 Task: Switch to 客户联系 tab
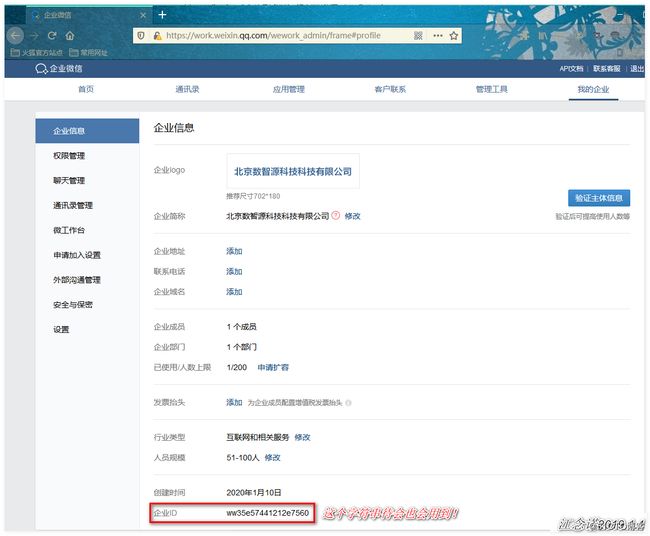pyautogui.click(x=390, y=89)
